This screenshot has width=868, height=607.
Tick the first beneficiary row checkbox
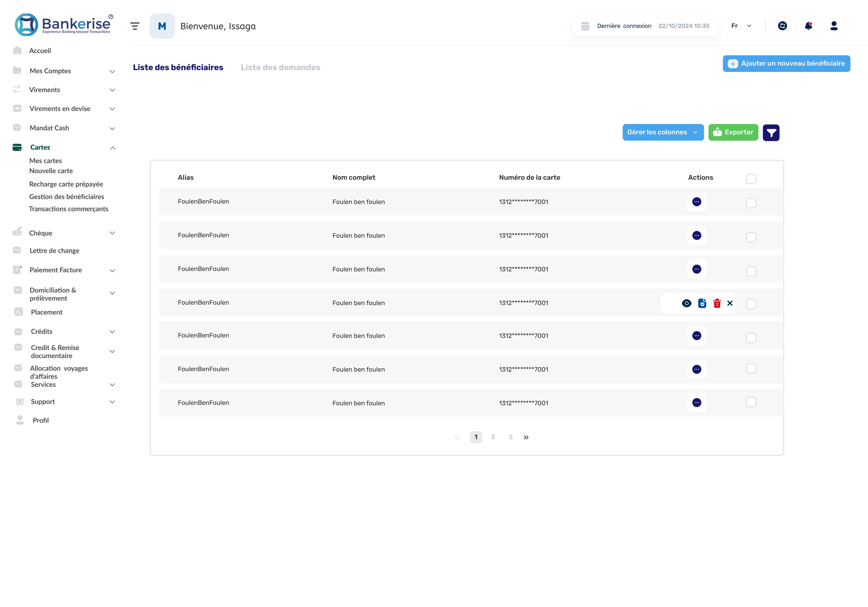coord(751,203)
